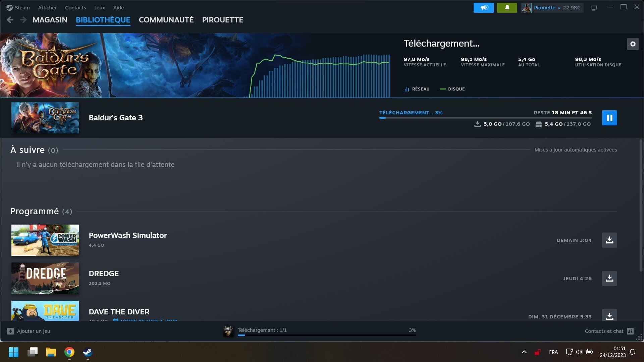Image resolution: width=644 pixels, height=362 pixels.
Task: Click bottom Téléchargement 1/1 progress bar
Action: point(327,335)
